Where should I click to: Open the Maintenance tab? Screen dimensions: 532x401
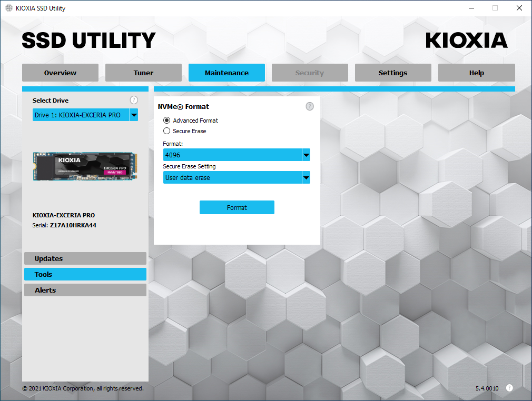(226, 73)
